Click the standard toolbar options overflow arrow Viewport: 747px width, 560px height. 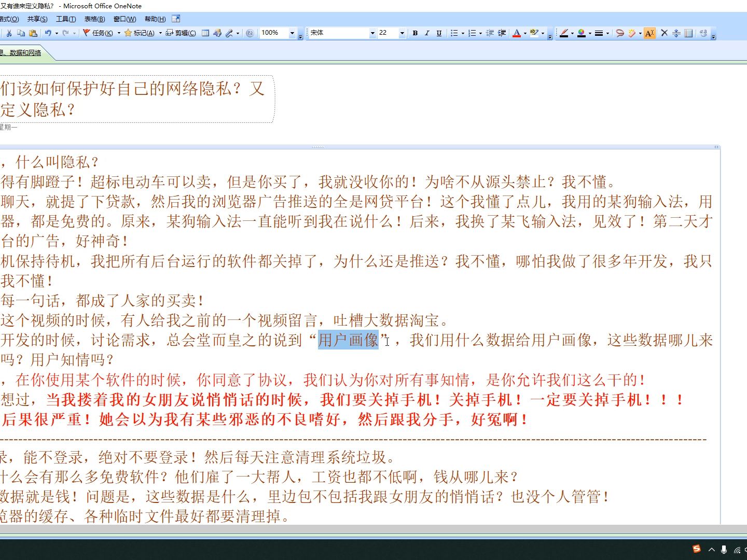300,34
